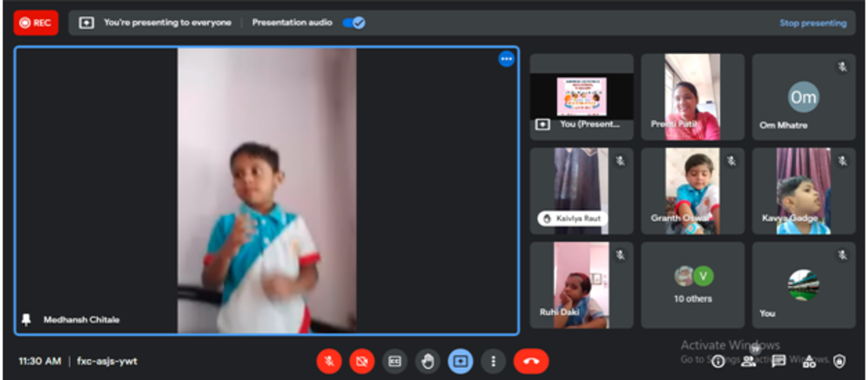Screen dimensions: 868x380
Task: Open options on Medhansh Chitale's main tile
Action: click(506, 59)
